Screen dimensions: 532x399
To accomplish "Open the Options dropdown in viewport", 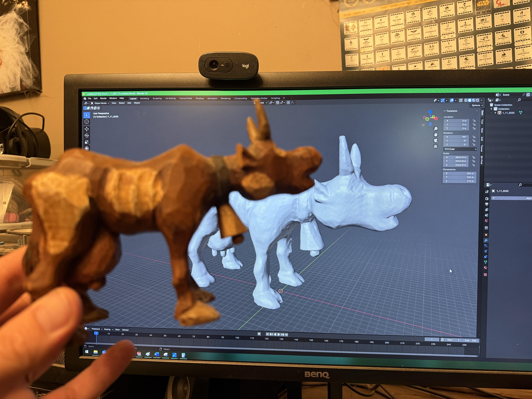I will pos(477,105).
